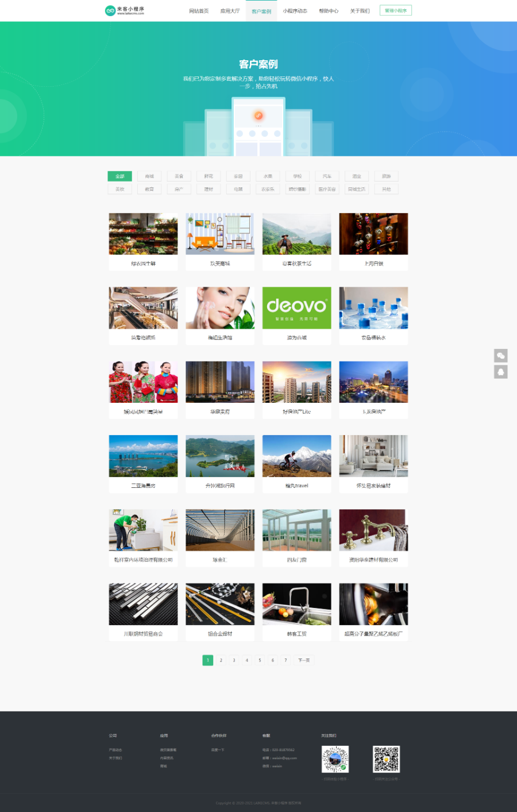This screenshot has height=812, width=517.
Task: Open the QQ floating contact icon
Action: [500, 372]
